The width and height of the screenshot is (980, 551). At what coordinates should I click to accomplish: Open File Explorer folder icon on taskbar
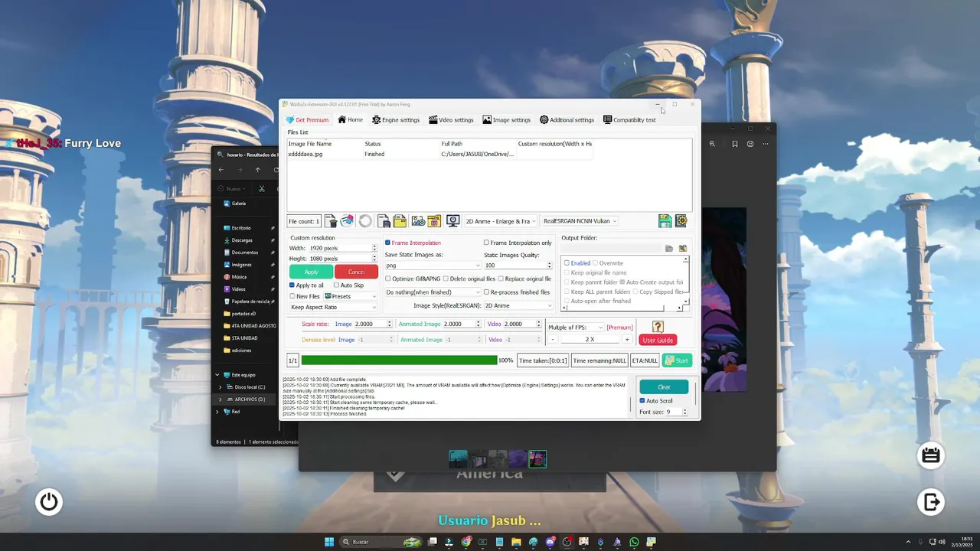(x=516, y=542)
